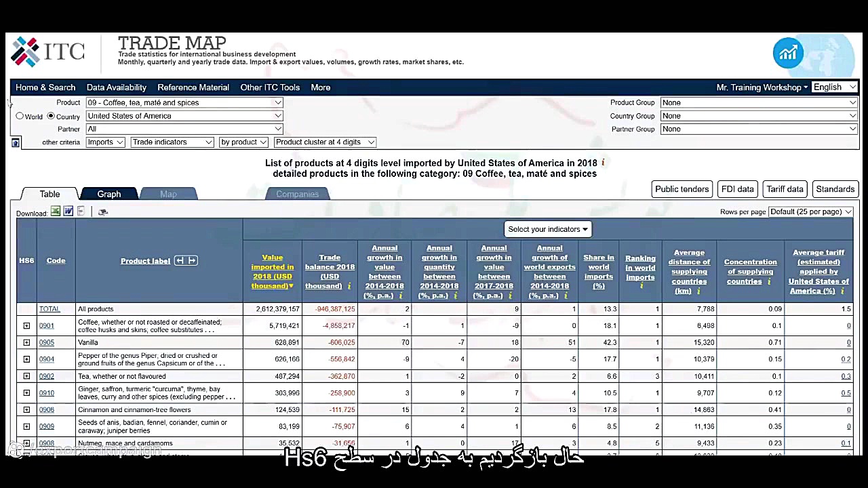This screenshot has width=868, height=488.
Task: Expand the 0904 Pepper row
Action: 26,359
